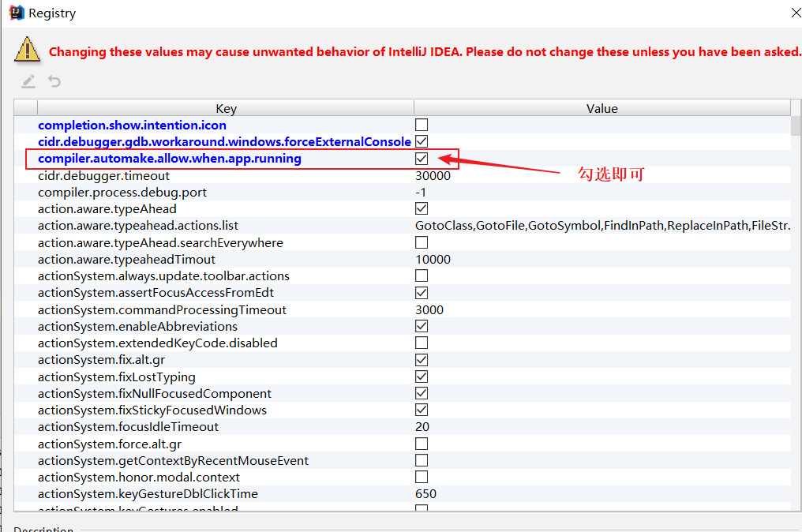This screenshot has width=802, height=532.
Task: Uncheck actionSystem.enableAbbreviations checkbox
Action: (x=422, y=326)
